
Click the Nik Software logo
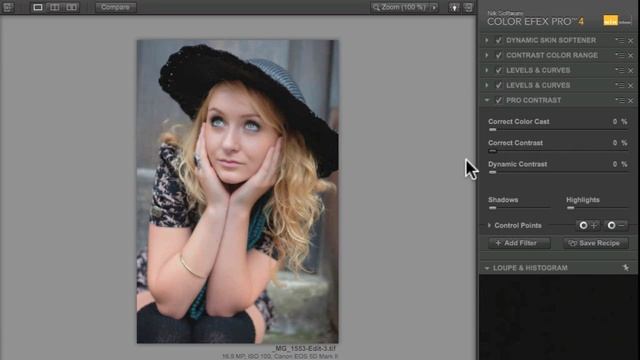pos(617,20)
